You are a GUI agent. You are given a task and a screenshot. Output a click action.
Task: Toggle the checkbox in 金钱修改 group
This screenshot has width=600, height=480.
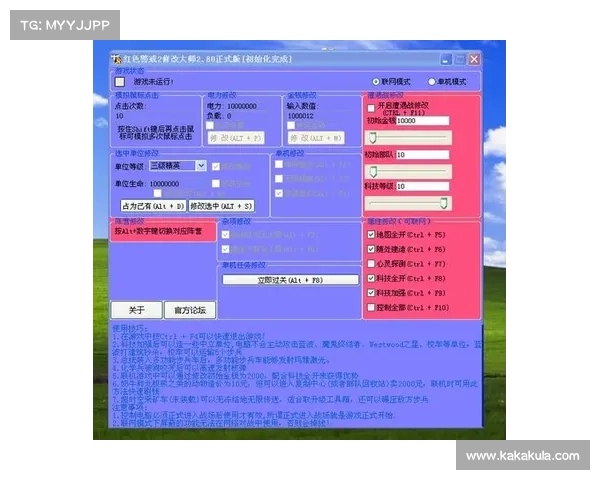291,126
